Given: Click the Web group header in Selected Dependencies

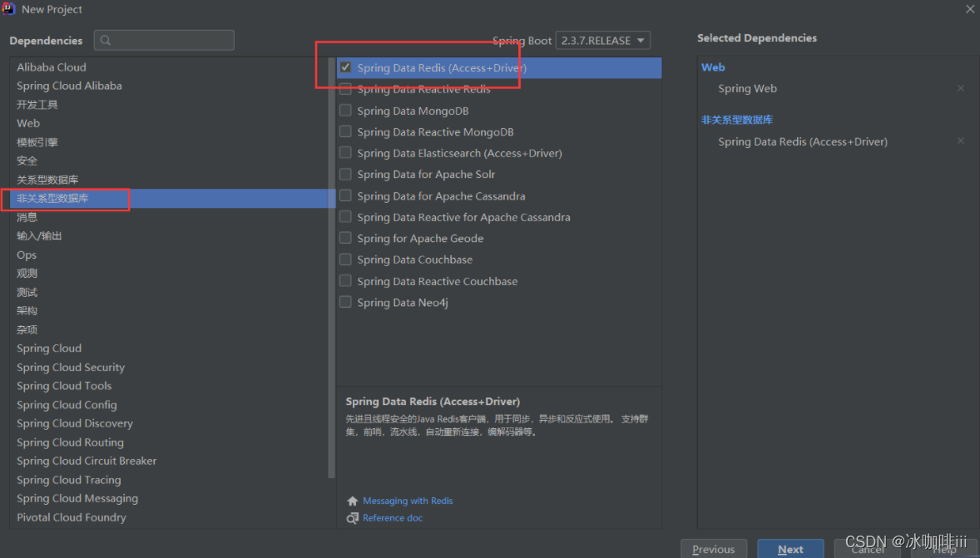Looking at the screenshot, I should click(x=713, y=67).
